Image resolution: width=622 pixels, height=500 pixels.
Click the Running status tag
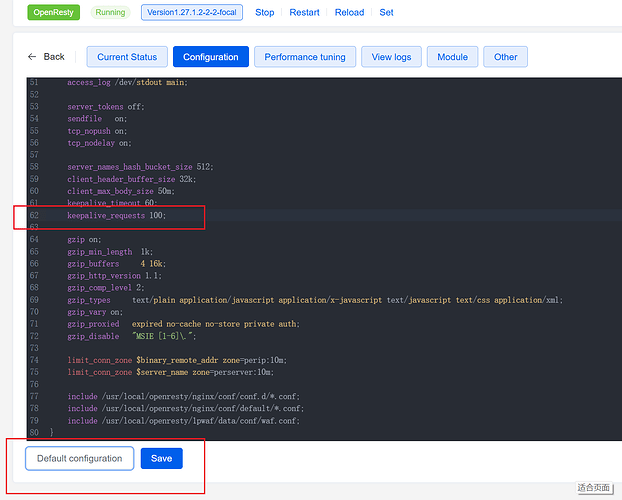110,12
